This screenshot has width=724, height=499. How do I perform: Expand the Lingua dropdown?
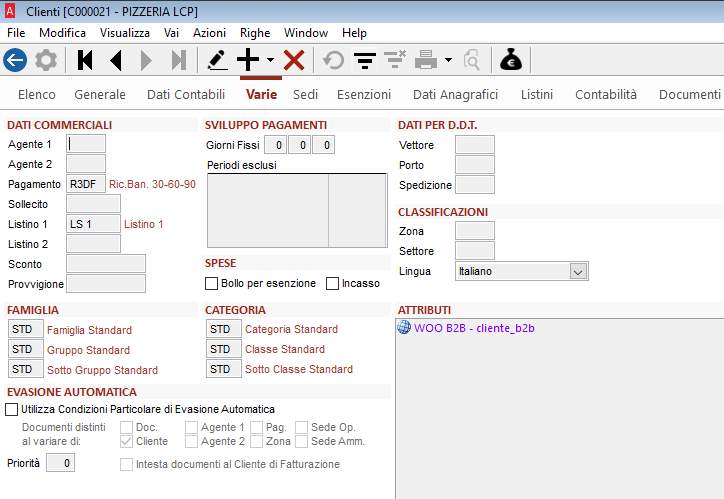point(577,271)
